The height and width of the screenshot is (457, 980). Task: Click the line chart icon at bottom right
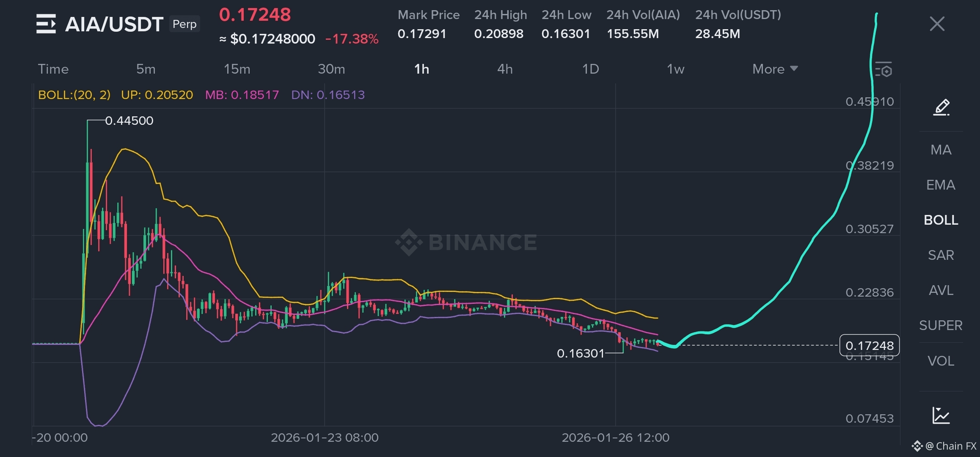[x=941, y=415]
